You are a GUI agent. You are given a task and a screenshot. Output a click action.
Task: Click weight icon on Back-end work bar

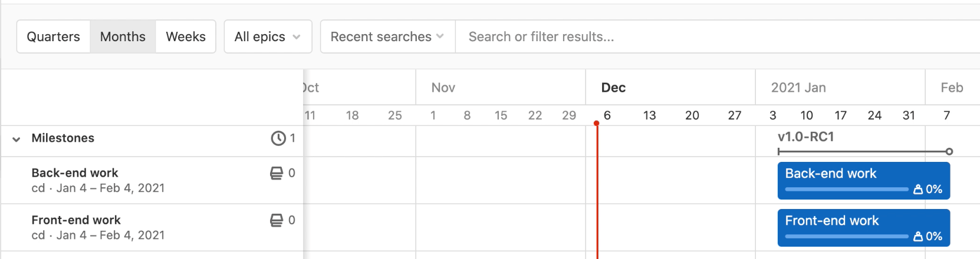point(918,190)
